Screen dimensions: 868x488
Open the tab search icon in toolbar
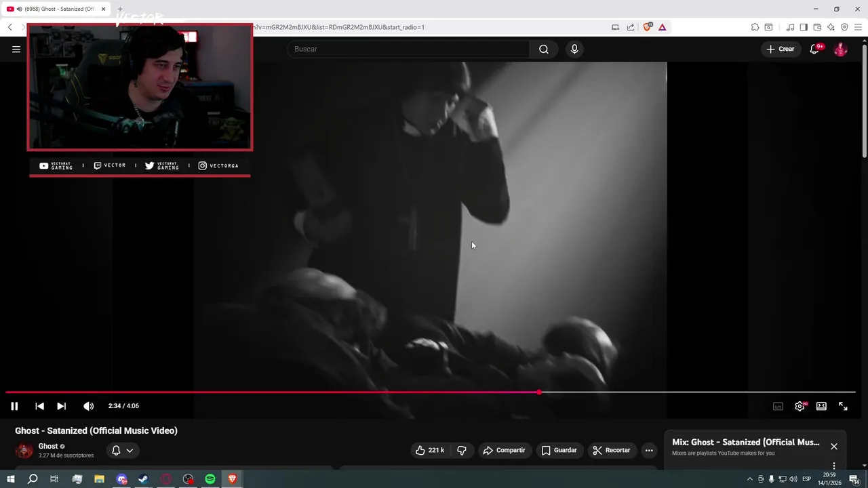pos(768,27)
